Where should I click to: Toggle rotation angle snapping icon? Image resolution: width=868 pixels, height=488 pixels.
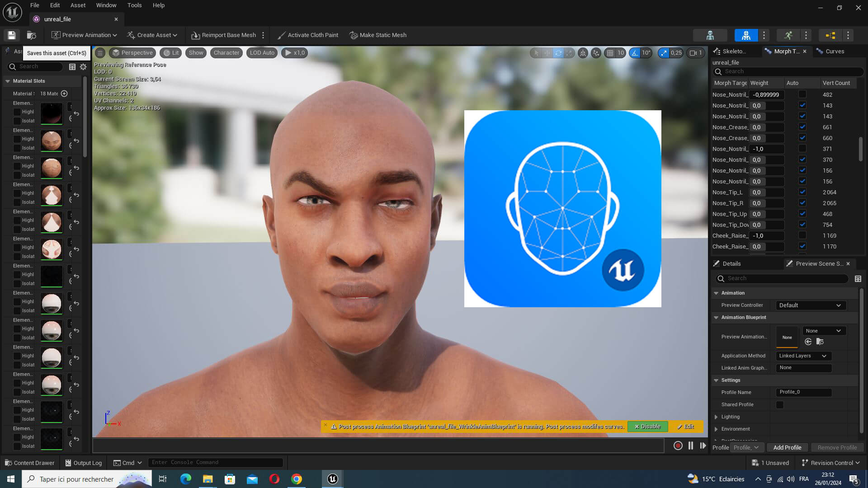[635, 53]
